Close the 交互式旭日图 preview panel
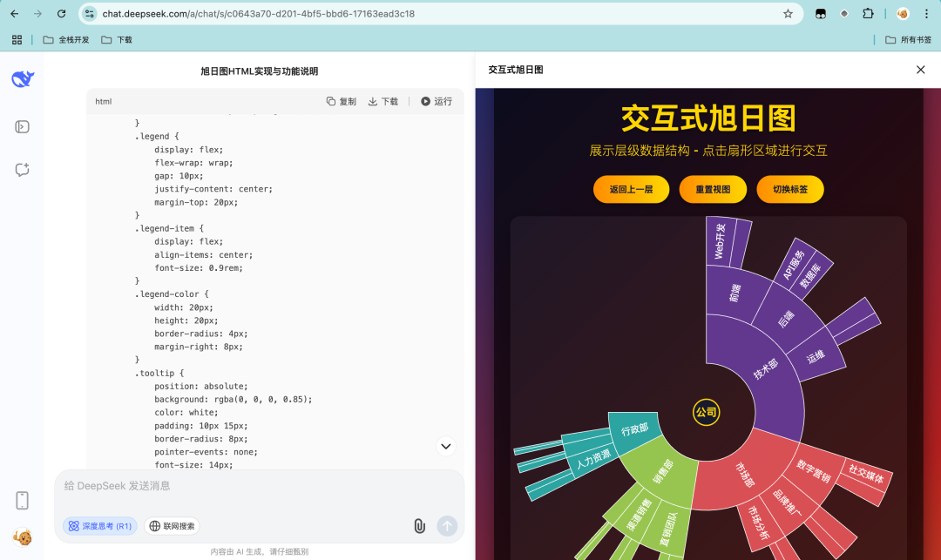941x560 pixels. click(x=921, y=70)
